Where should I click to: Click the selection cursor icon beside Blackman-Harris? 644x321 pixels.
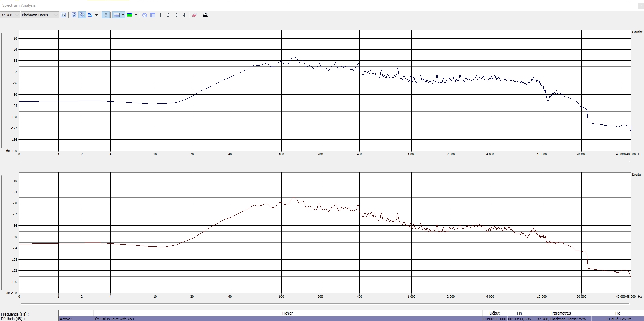64,15
